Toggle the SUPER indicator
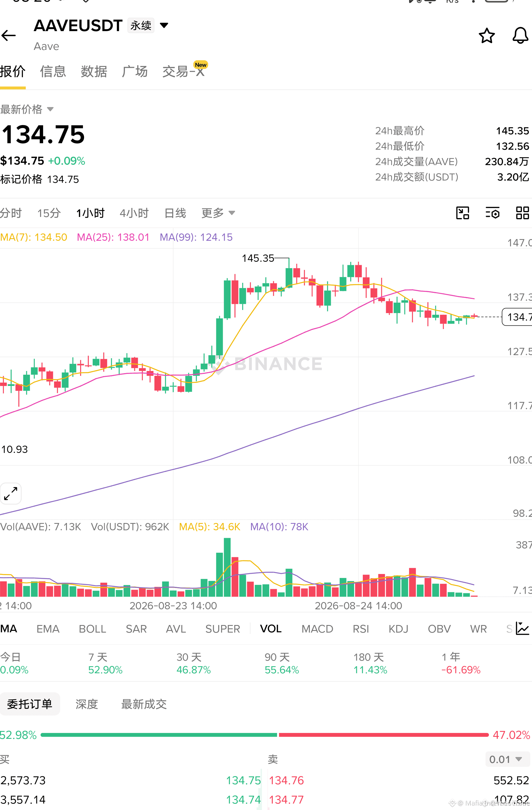This screenshot has width=532, height=810. coord(223,629)
